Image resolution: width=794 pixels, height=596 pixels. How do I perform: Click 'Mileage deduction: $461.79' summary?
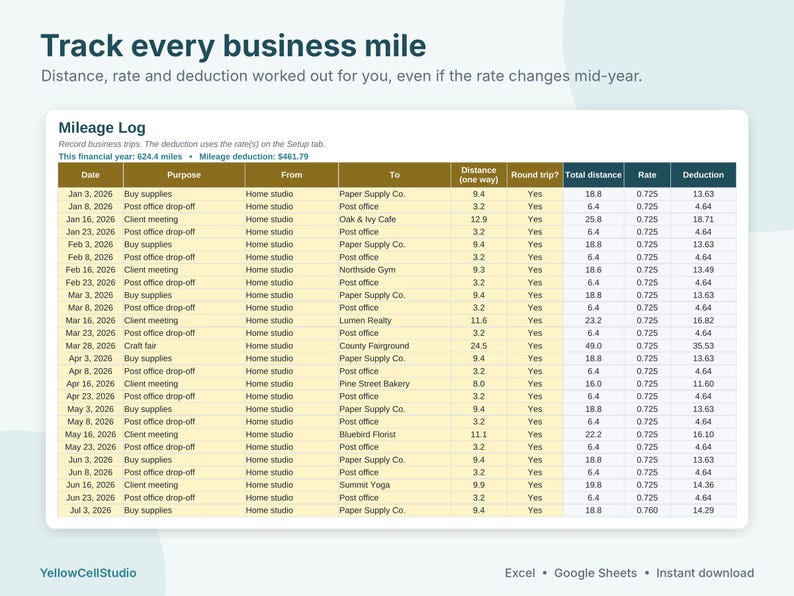254,156
